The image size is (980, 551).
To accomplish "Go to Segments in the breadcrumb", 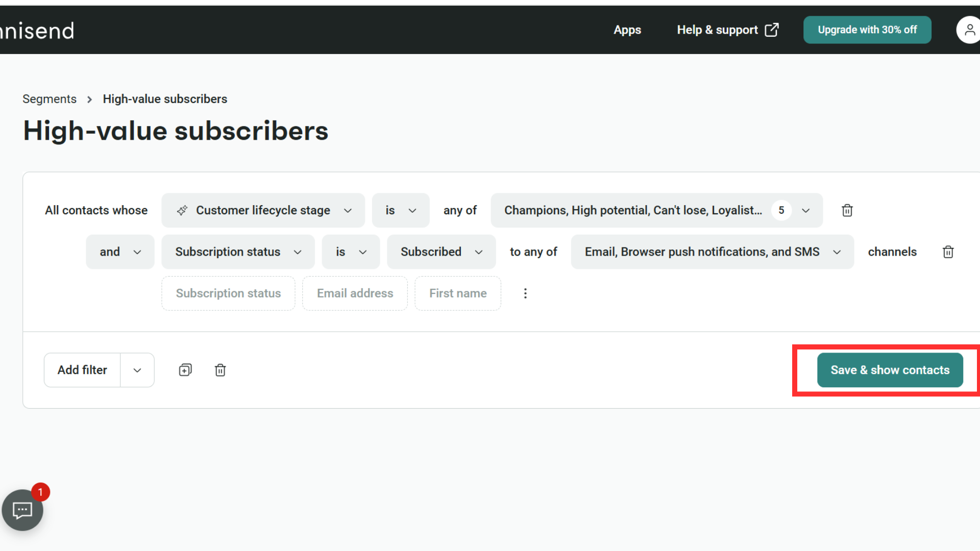I will 50,99.
